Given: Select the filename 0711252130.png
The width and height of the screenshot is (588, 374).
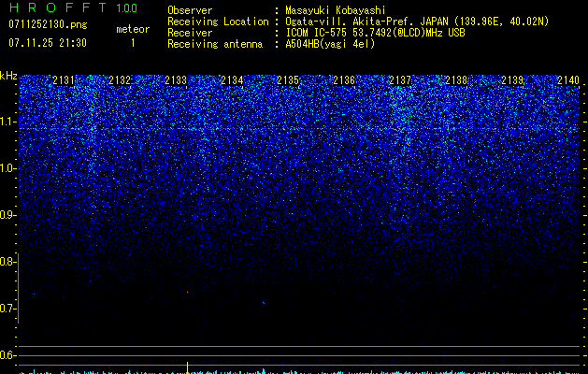Looking at the screenshot, I should [x=48, y=25].
